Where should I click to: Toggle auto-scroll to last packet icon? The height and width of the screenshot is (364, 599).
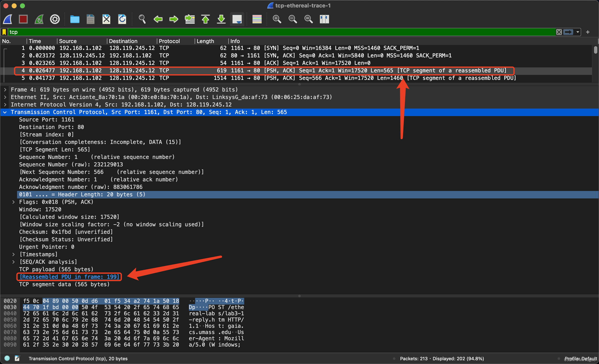pos(237,19)
